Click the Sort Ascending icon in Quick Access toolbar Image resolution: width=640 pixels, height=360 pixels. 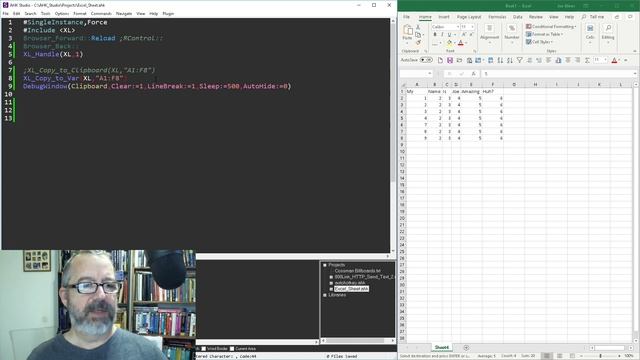pyautogui.click(x=500, y=60)
